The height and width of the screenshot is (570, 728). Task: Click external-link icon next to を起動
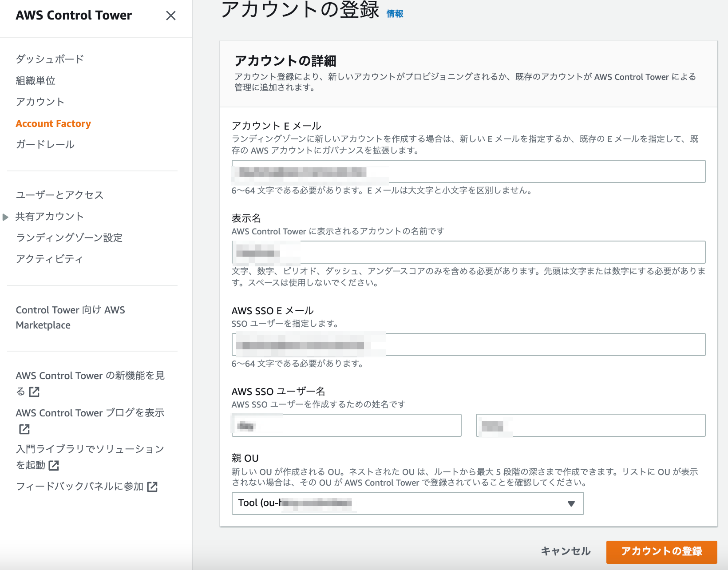(54, 465)
